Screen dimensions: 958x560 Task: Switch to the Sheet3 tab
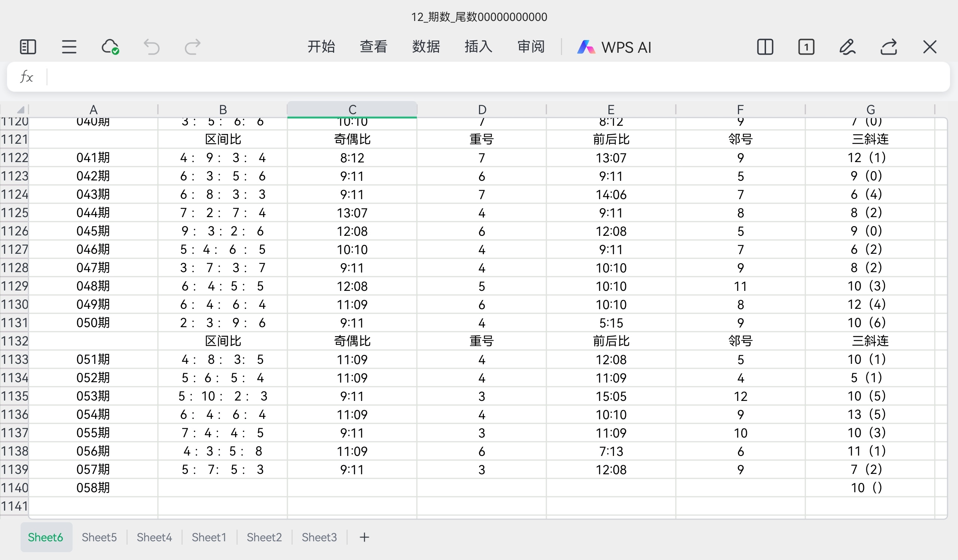tap(319, 537)
